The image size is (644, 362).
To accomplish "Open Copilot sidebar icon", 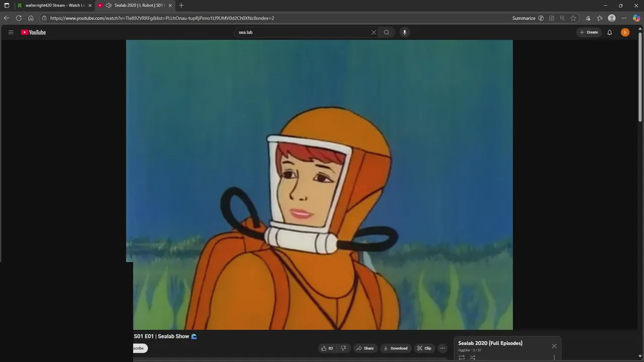I will point(636,18).
